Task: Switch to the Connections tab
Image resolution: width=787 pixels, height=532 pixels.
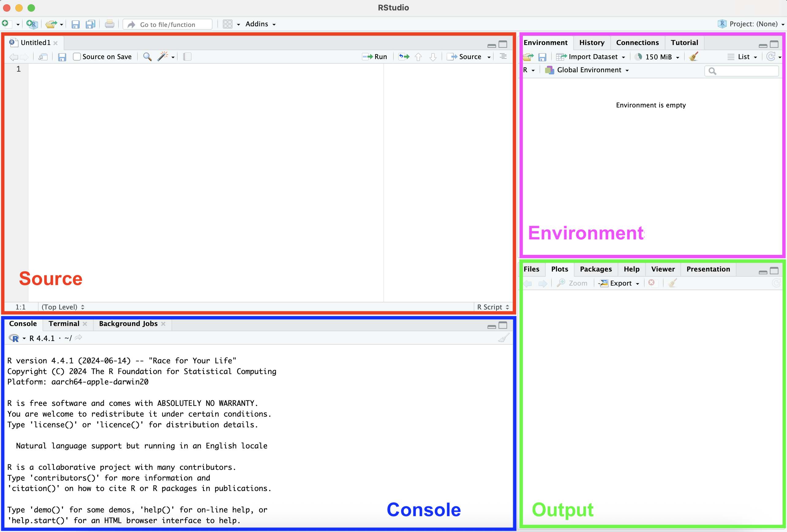Action: click(637, 43)
